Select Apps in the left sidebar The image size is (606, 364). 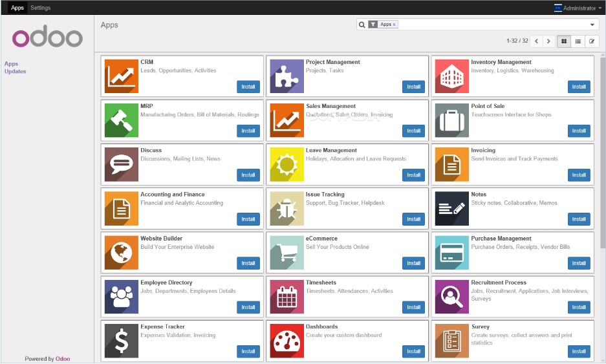[11, 64]
